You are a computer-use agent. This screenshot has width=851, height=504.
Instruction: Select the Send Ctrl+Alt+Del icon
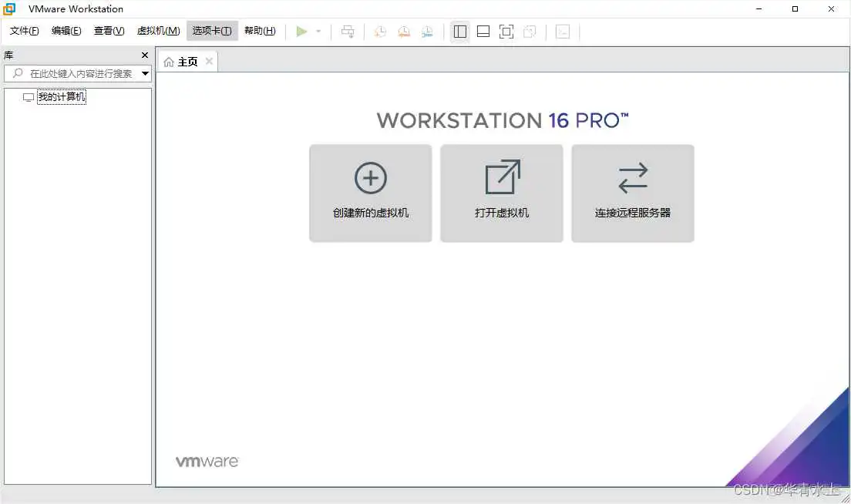click(x=348, y=32)
